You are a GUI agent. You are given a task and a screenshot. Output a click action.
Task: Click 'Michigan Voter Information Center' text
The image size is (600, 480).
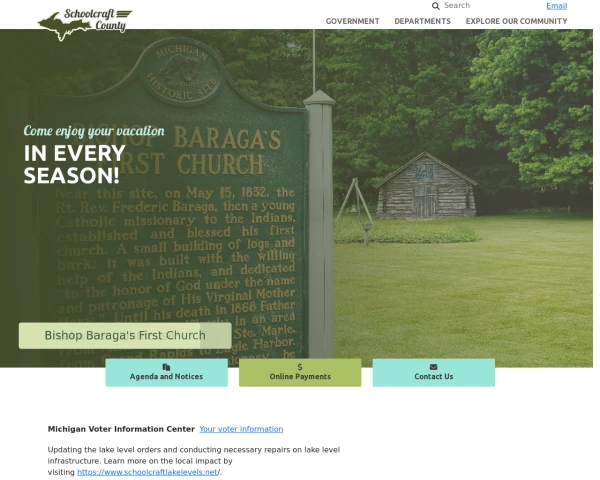[x=121, y=429]
